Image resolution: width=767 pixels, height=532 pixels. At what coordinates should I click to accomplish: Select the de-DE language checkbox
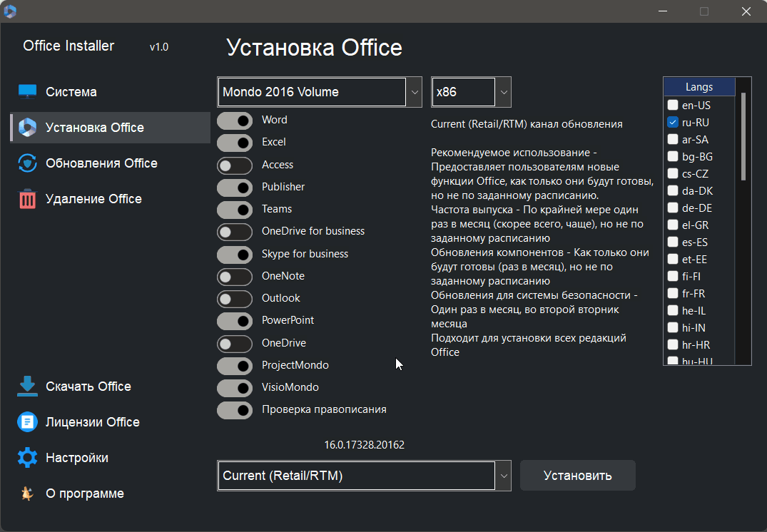coord(673,208)
